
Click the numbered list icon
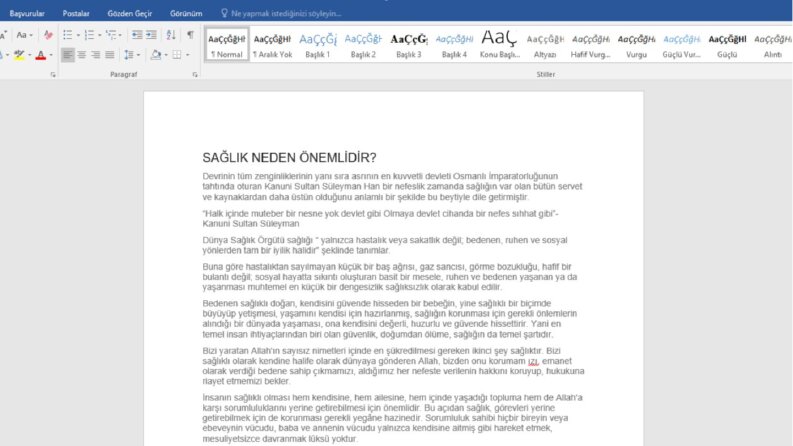pos(89,35)
